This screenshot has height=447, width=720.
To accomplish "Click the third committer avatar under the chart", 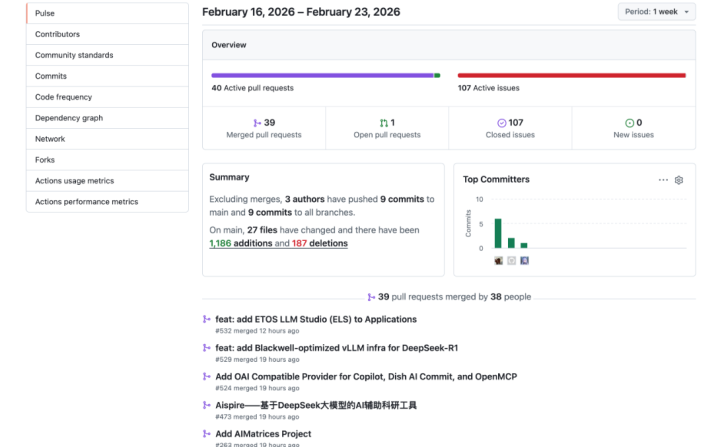I will [524, 260].
